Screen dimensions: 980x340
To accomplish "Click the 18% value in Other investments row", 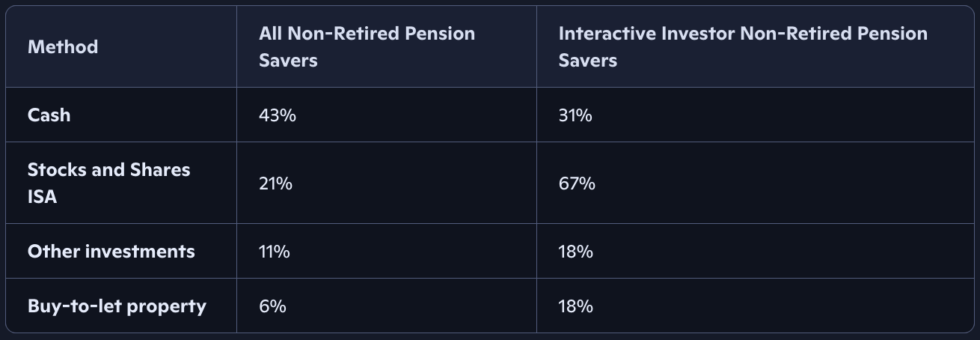I will click(575, 251).
